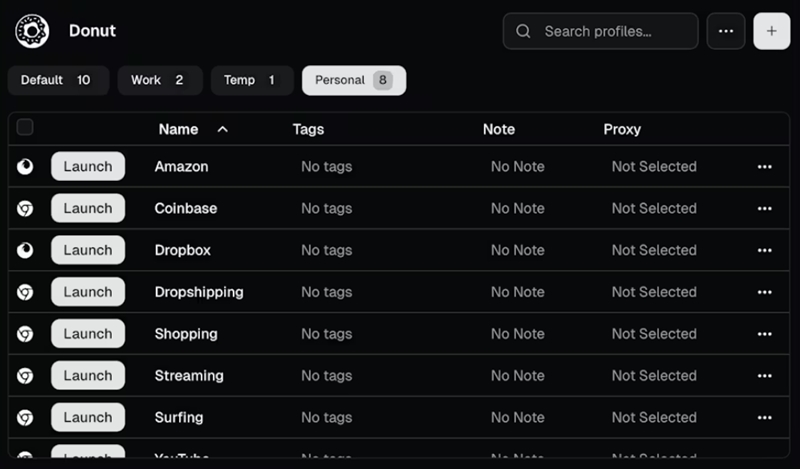Open the Temp group tab
Viewport: 800px width, 469px height.
(251, 80)
